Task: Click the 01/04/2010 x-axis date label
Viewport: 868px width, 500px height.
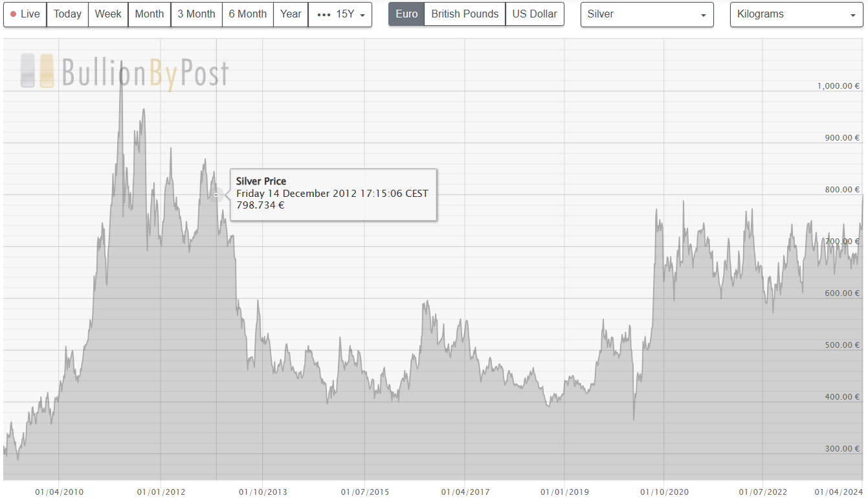Action: click(x=59, y=492)
